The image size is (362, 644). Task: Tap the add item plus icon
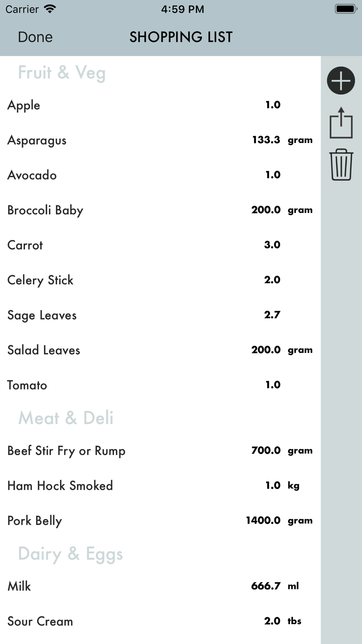[x=341, y=80]
